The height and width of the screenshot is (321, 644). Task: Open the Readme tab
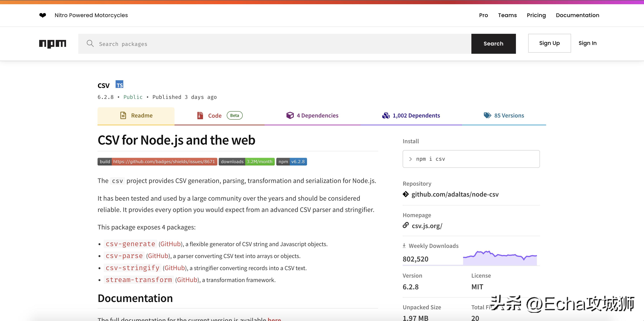(x=136, y=116)
